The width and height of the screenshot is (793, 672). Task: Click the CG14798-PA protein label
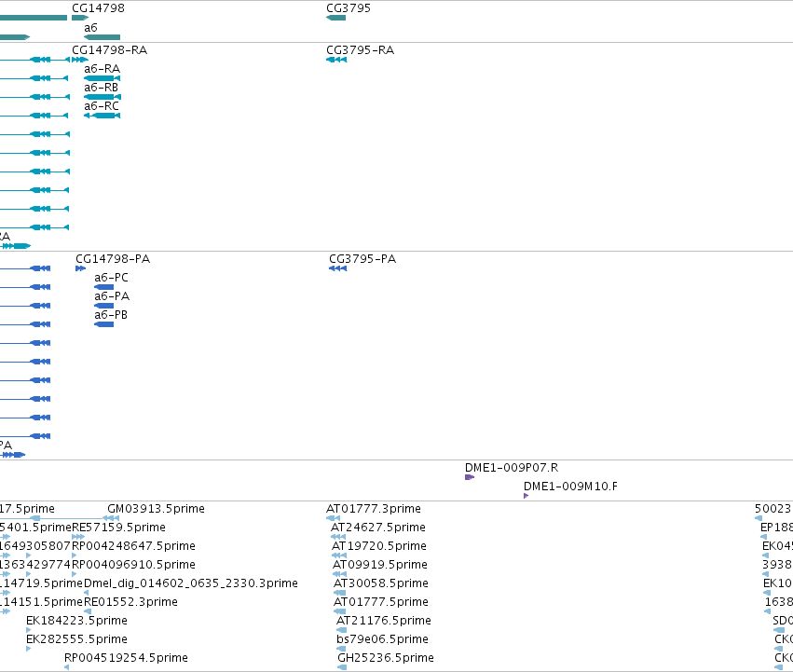click(x=113, y=259)
